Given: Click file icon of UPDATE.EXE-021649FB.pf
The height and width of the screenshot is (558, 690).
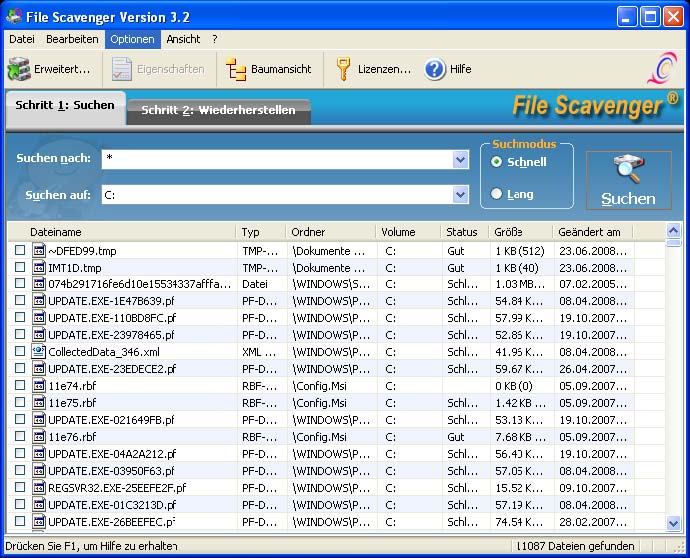Looking at the screenshot, I should [39, 419].
